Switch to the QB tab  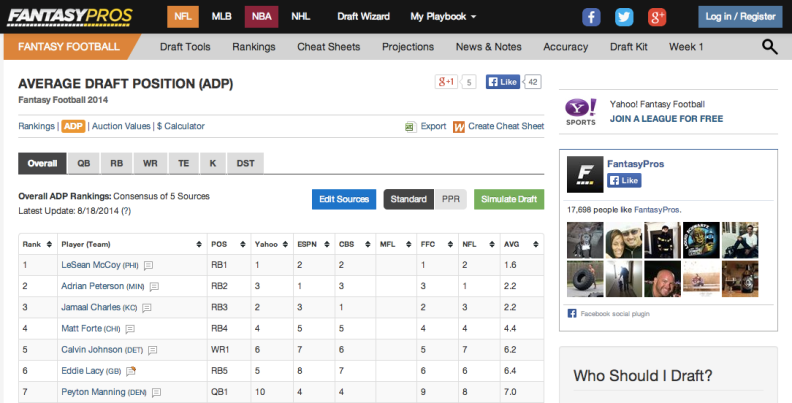tap(84, 164)
